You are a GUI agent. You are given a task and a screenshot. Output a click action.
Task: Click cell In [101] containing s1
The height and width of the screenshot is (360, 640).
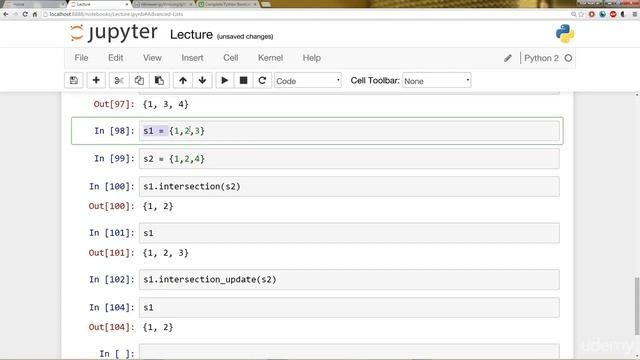point(349,233)
